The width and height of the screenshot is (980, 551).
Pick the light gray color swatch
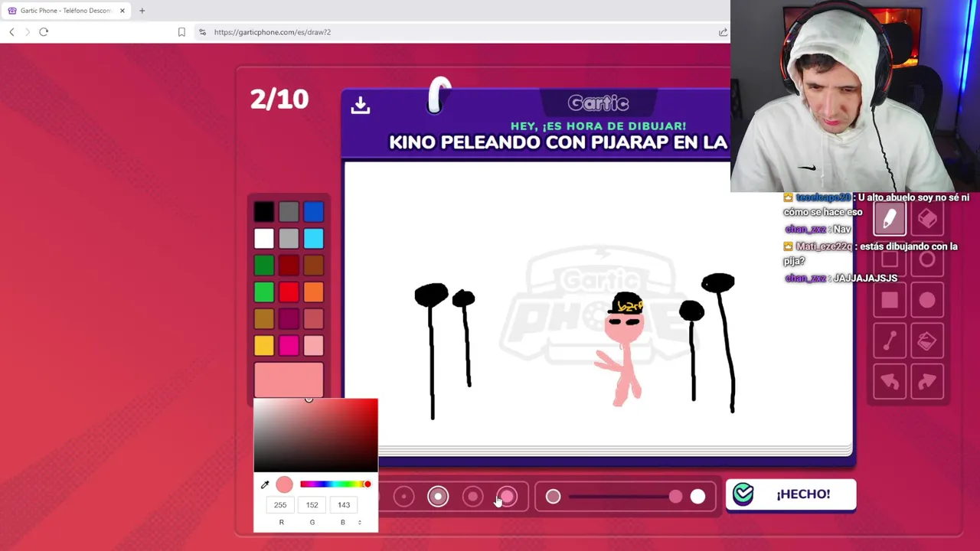point(289,239)
